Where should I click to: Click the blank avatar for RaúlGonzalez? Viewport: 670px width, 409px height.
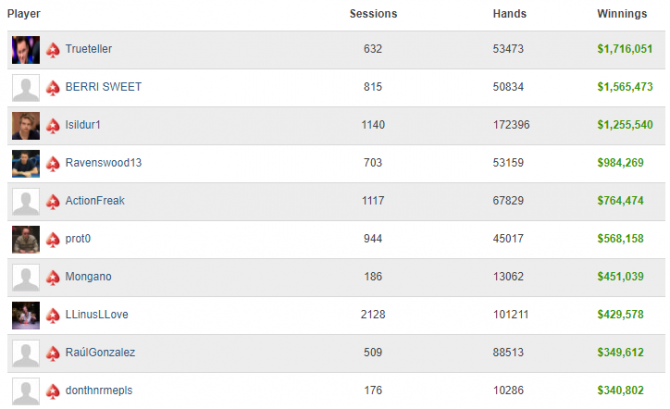[x=26, y=353]
